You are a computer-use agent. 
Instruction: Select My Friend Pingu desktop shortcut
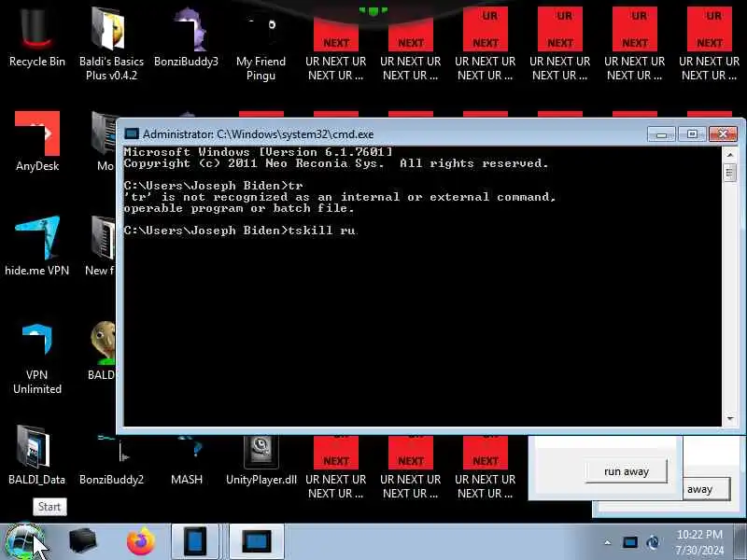(x=261, y=45)
